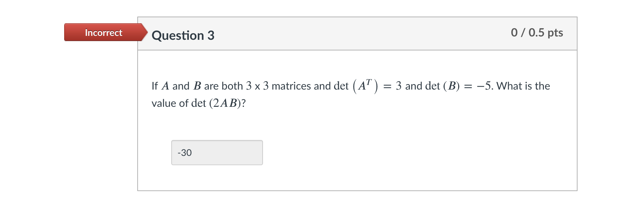The height and width of the screenshot is (206, 644).
Task: Click the Question 3 heading
Action: [183, 36]
